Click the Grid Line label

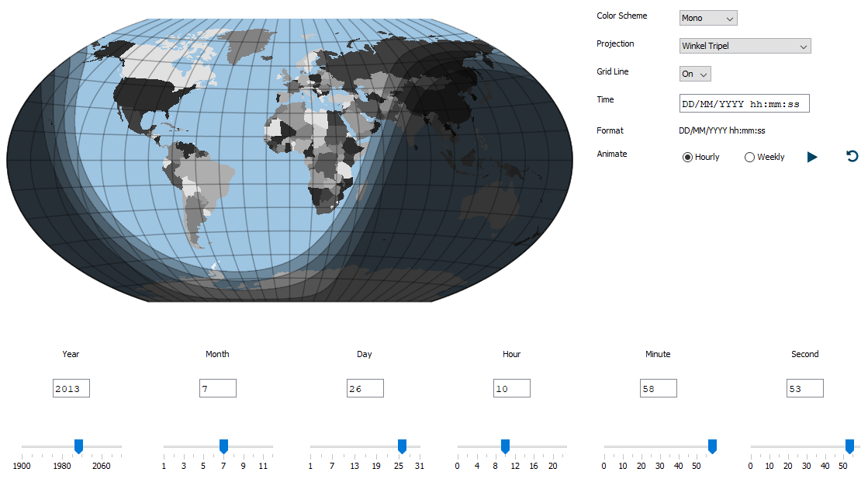click(x=612, y=71)
